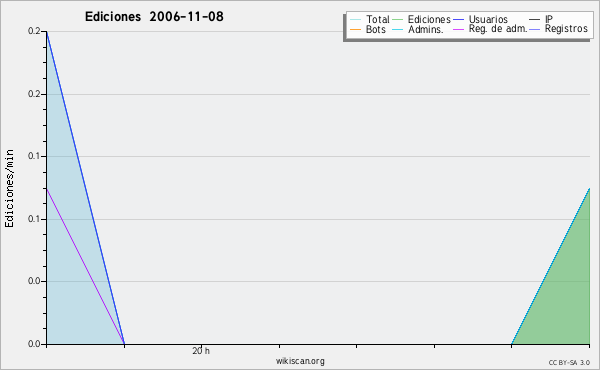The width and height of the screenshot is (600, 370).
Task: Click the 'Ediciones/min' y-axis title
Action: click(x=9, y=188)
